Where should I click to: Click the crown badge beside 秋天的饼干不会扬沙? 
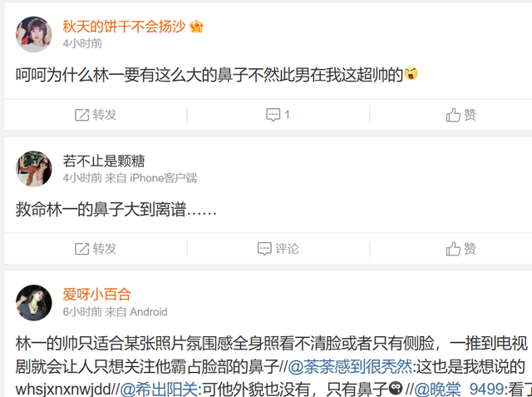tap(196, 27)
